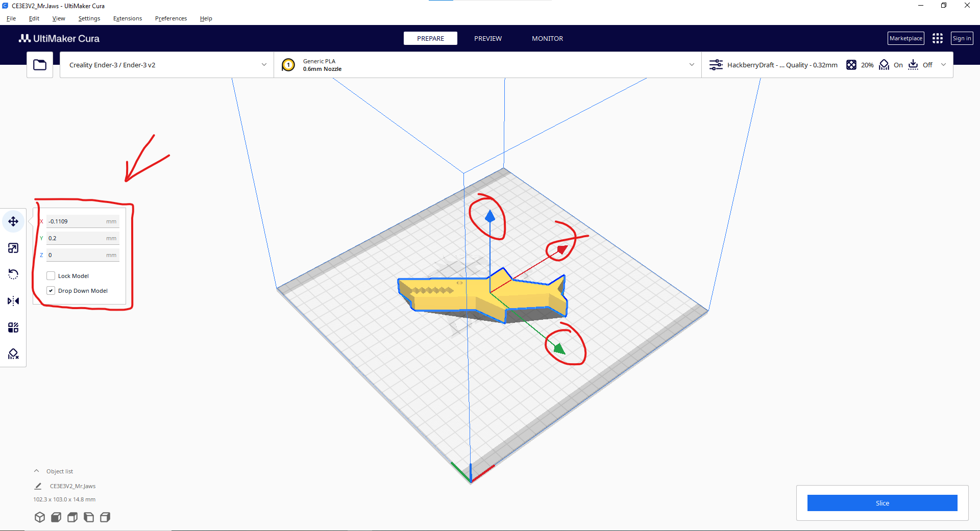Click the UltiMaker Cura logo

coord(59,38)
